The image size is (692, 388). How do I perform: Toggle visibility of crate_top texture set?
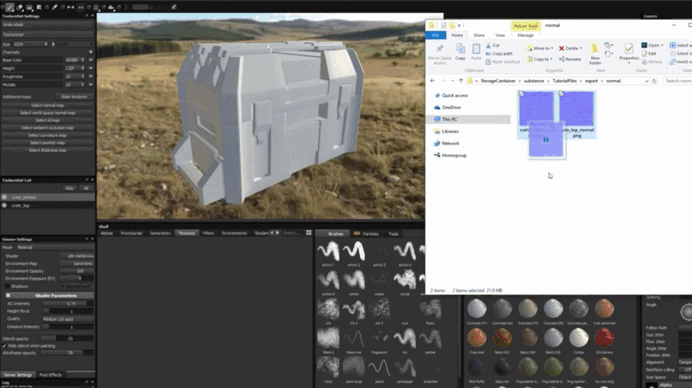[x=4, y=205]
